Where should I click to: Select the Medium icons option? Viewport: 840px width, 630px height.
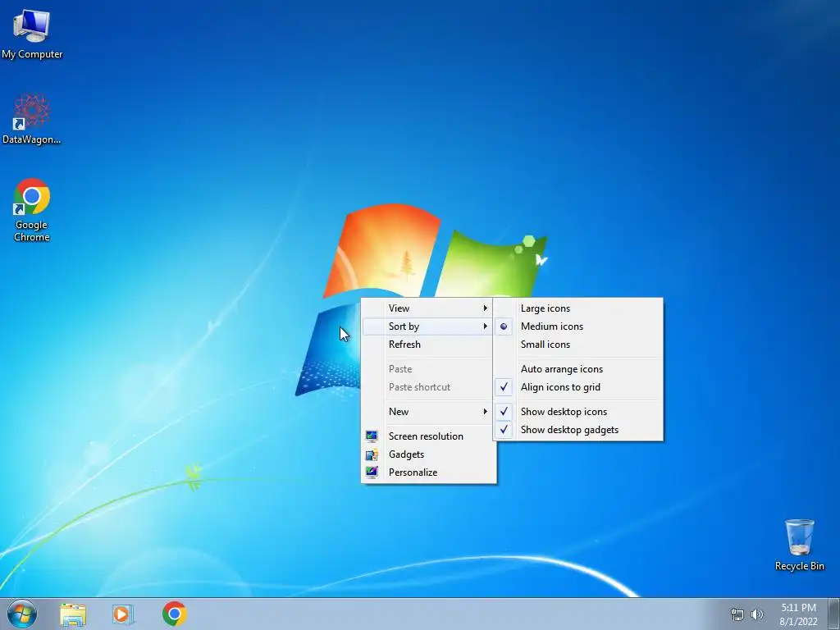point(578,326)
